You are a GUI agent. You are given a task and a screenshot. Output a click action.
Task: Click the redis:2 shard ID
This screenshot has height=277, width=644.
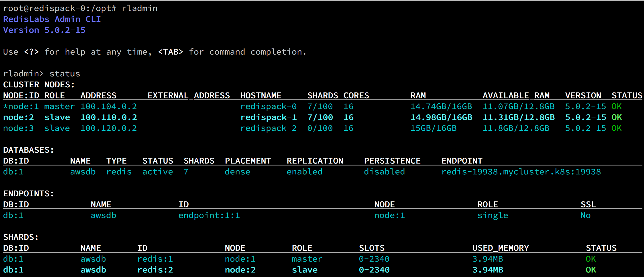(155, 270)
